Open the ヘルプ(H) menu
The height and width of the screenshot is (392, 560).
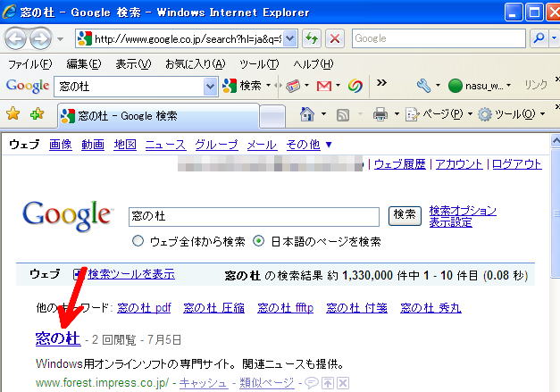click(313, 64)
